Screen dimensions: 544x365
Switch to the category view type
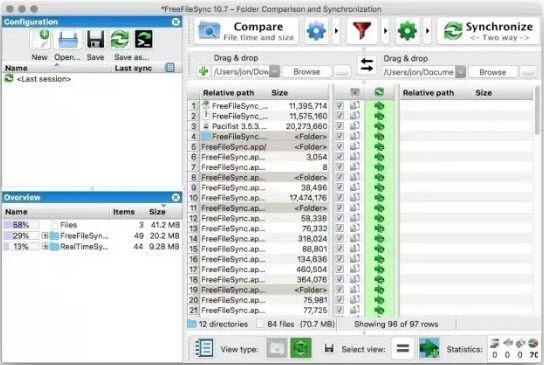pos(277,348)
